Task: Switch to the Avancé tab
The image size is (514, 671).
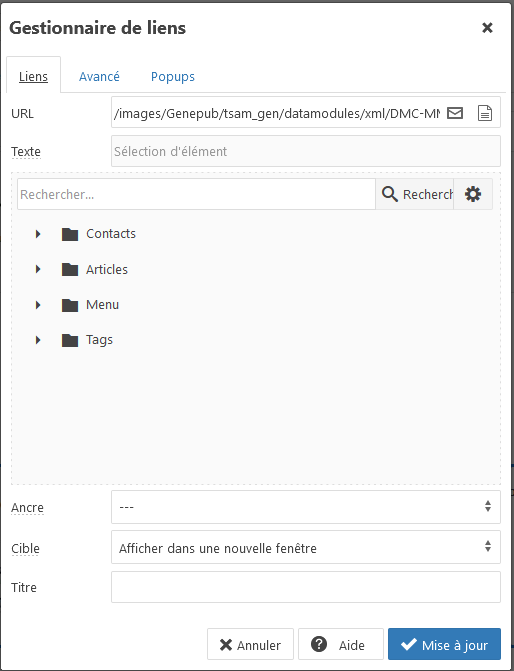Action: point(99,77)
